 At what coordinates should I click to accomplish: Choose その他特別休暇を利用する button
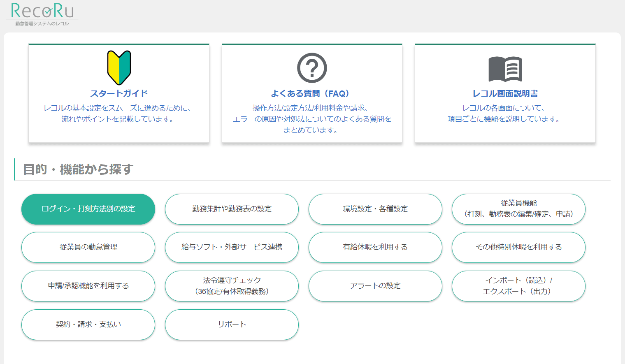518,247
